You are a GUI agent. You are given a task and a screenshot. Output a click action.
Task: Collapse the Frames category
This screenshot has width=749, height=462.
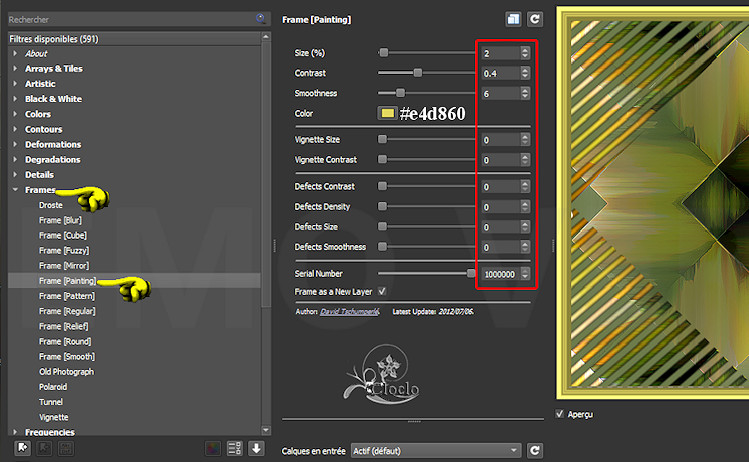(x=15, y=190)
